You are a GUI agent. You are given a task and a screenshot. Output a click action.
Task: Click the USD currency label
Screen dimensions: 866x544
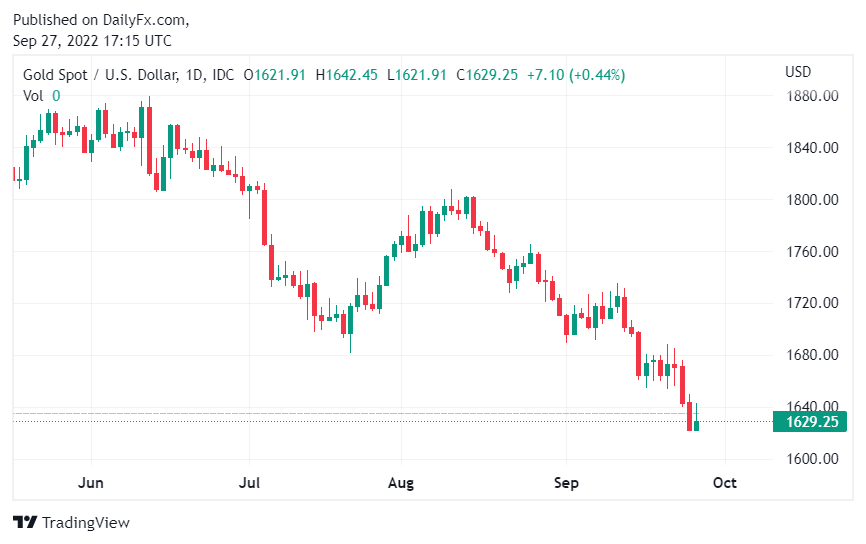click(798, 72)
